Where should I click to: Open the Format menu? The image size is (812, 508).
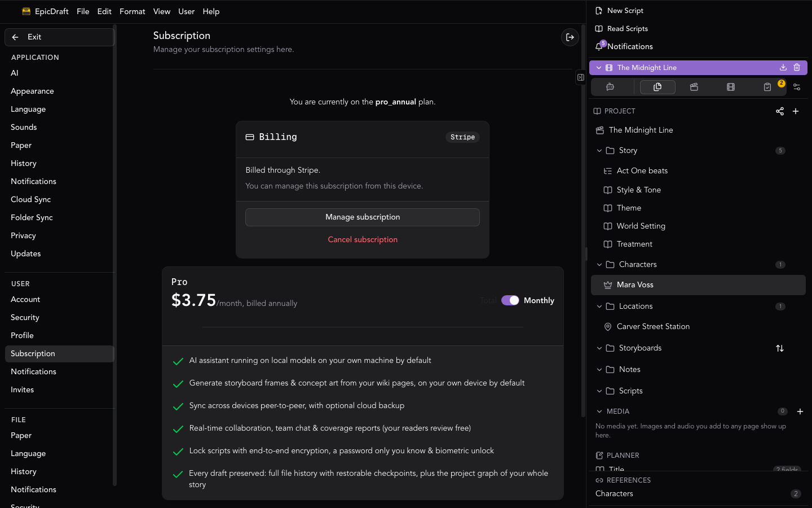(x=133, y=11)
